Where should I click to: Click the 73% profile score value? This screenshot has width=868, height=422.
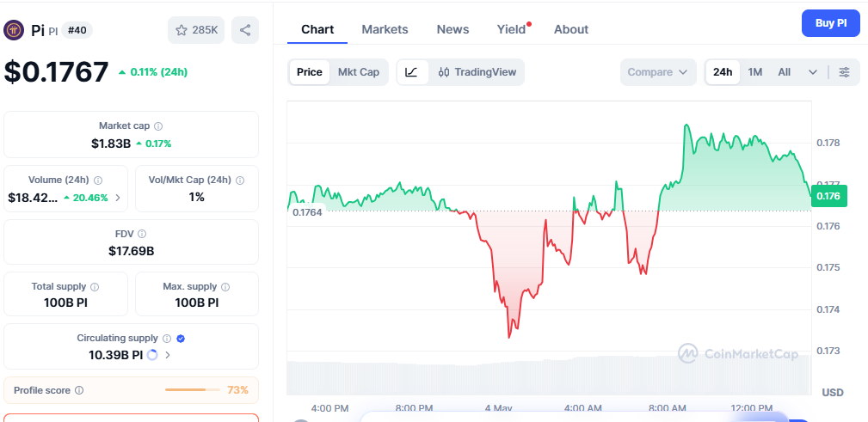coord(237,390)
